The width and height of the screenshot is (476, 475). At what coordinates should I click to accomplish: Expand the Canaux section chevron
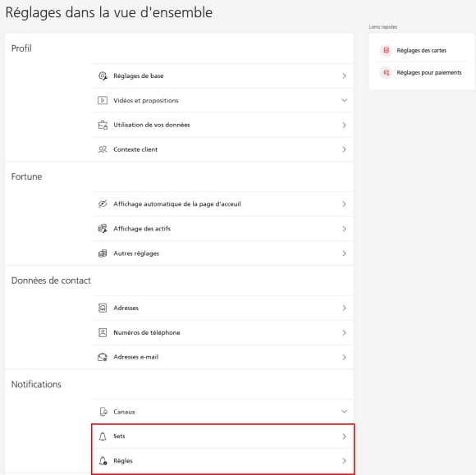coord(344,412)
